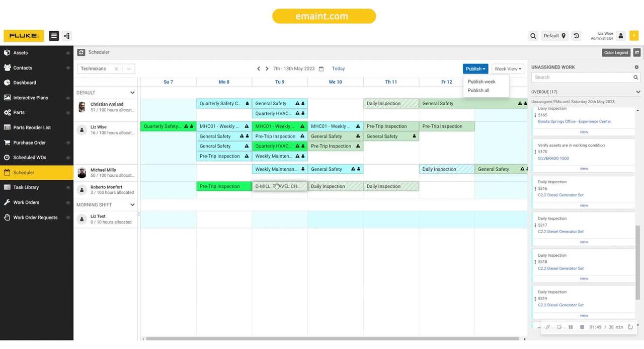The height and width of the screenshot is (349, 644).
Task: Click the Unassigned Work search magnifier
Action: tap(635, 78)
